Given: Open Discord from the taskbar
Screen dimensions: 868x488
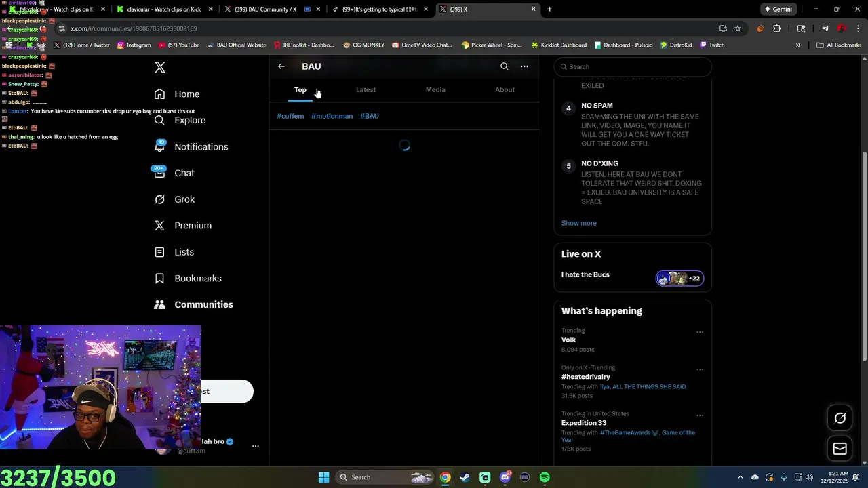Looking at the screenshot, I should tap(505, 477).
